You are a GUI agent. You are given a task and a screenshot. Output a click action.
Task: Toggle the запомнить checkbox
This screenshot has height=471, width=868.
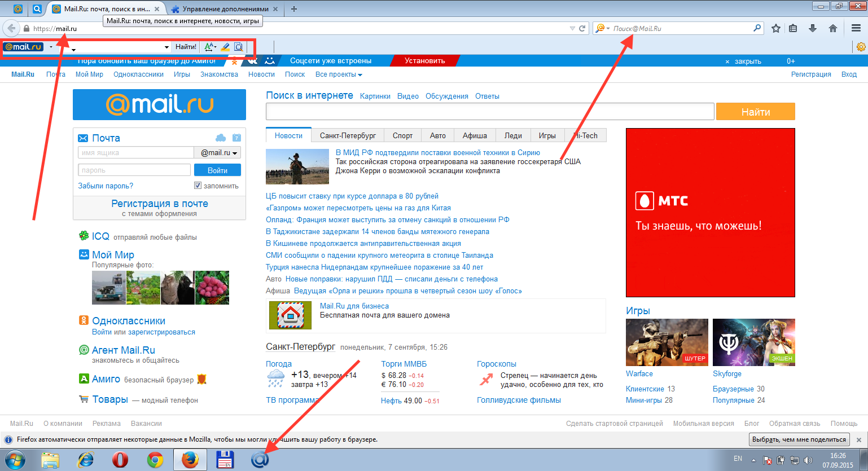[x=198, y=185]
